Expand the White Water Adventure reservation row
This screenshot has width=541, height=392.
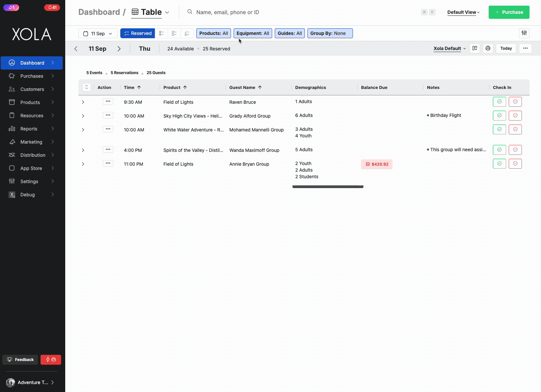(83, 129)
